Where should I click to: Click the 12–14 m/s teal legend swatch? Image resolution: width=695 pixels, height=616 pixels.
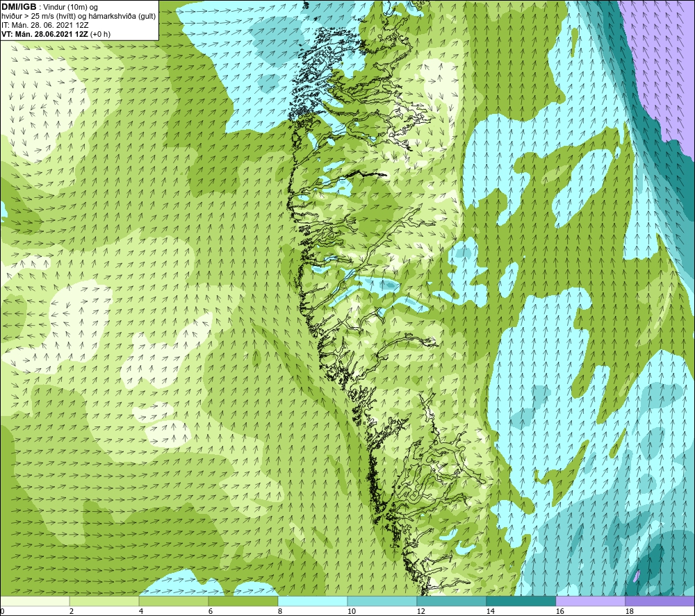pyautogui.click(x=451, y=601)
